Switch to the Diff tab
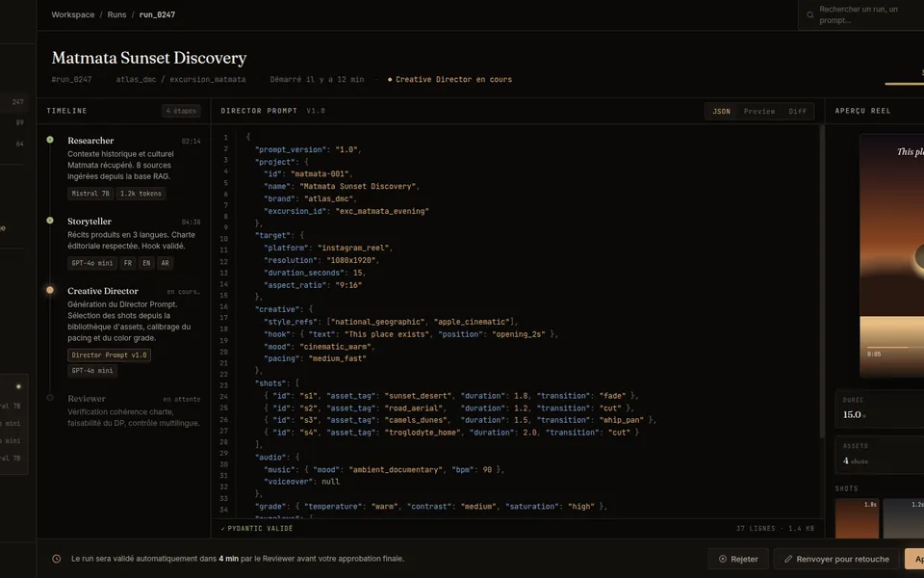This screenshot has width=924, height=578. click(797, 111)
